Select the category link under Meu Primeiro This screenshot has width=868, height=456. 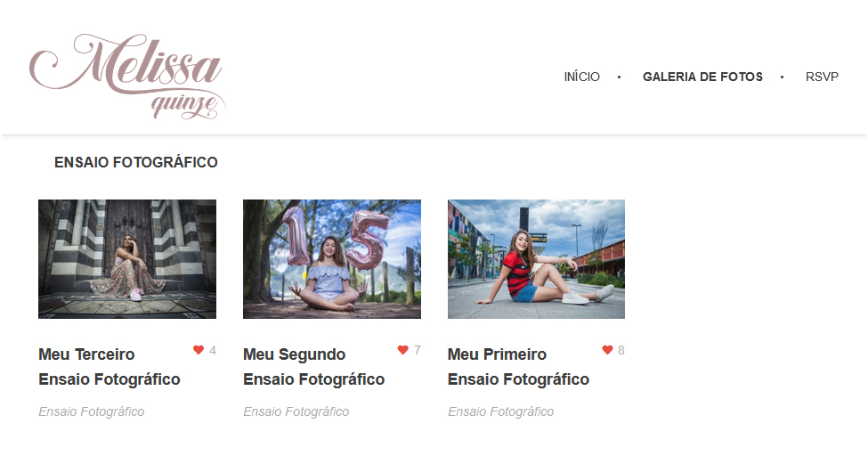[501, 411]
